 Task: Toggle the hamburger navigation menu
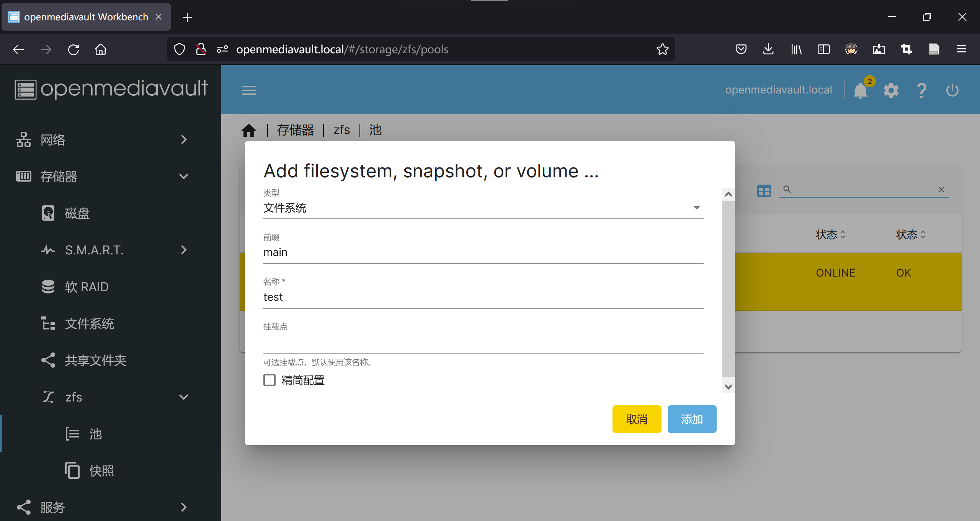(248, 91)
